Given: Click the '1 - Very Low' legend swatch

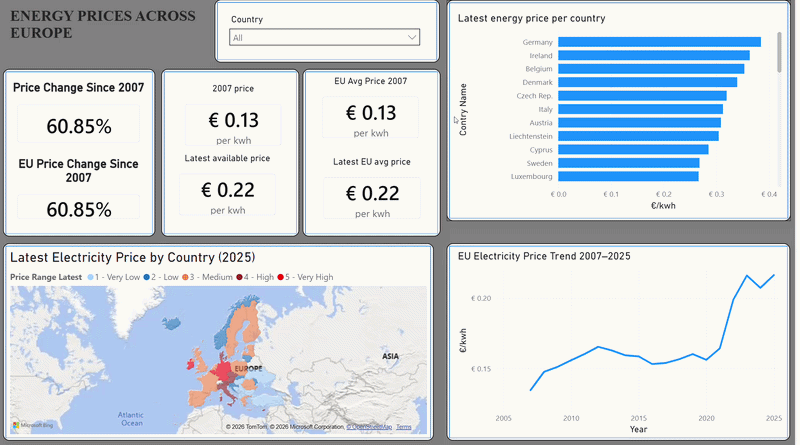Looking at the screenshot, I should pos(90,277).
